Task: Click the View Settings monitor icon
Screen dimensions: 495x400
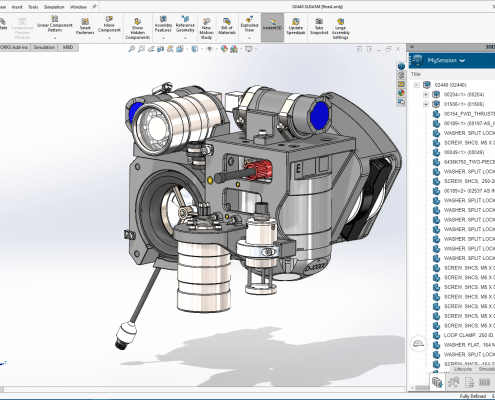Action: [249, 49]
